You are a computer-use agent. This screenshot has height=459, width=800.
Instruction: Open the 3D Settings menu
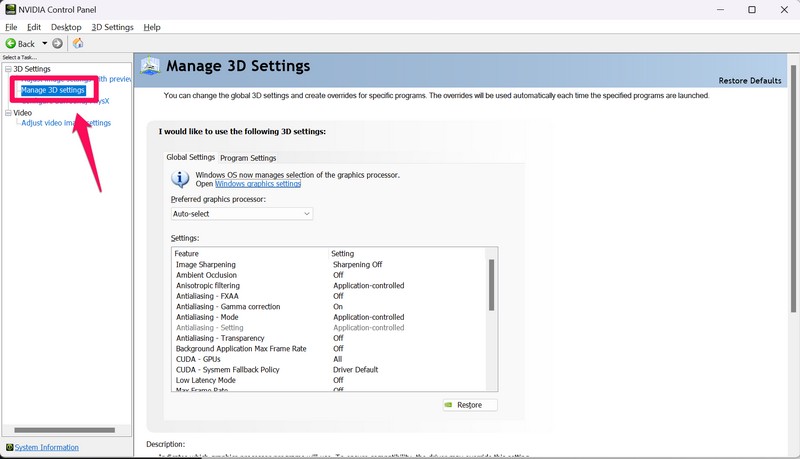[x=112, y=27]
